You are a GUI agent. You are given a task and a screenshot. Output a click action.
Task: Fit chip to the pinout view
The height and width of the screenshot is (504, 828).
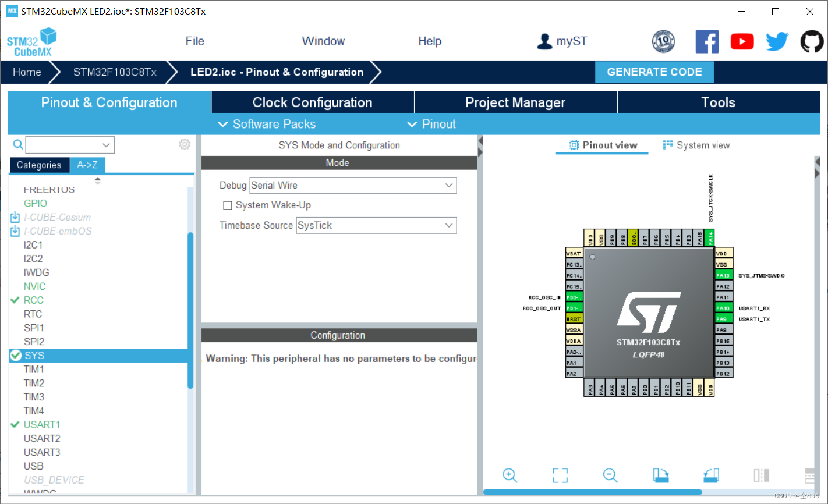point(560,475)
